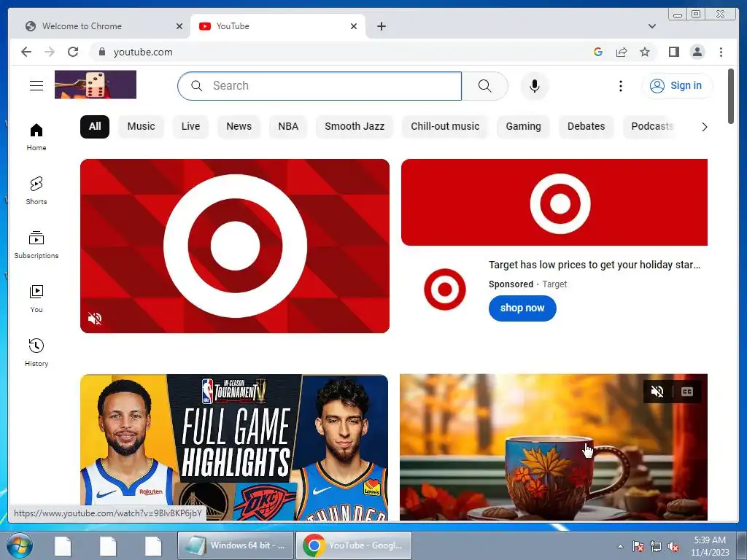Open Chrome tab search dropdown arrow

[x=651, y=26]
